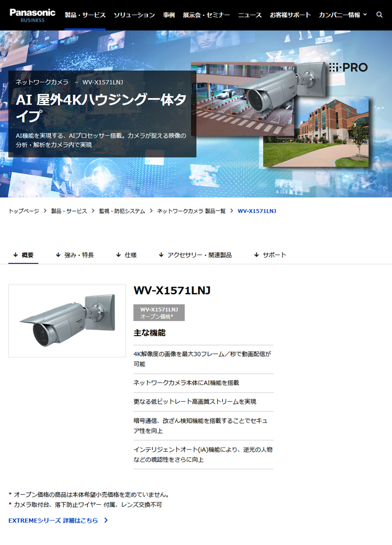Click the オープン価格の商品は footnote text
392x545 pixels.
90,495
